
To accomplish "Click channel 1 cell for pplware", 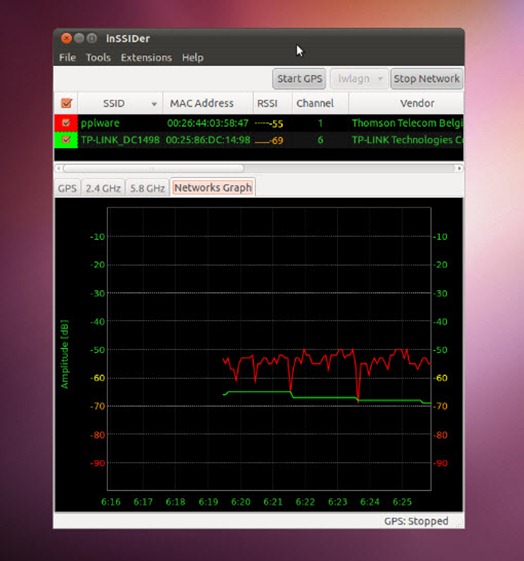I will coord(320,123).
